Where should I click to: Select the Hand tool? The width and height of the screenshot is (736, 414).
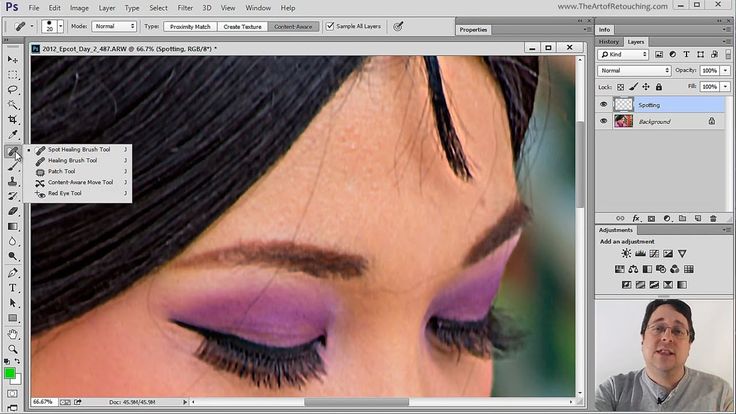[13, 334]
